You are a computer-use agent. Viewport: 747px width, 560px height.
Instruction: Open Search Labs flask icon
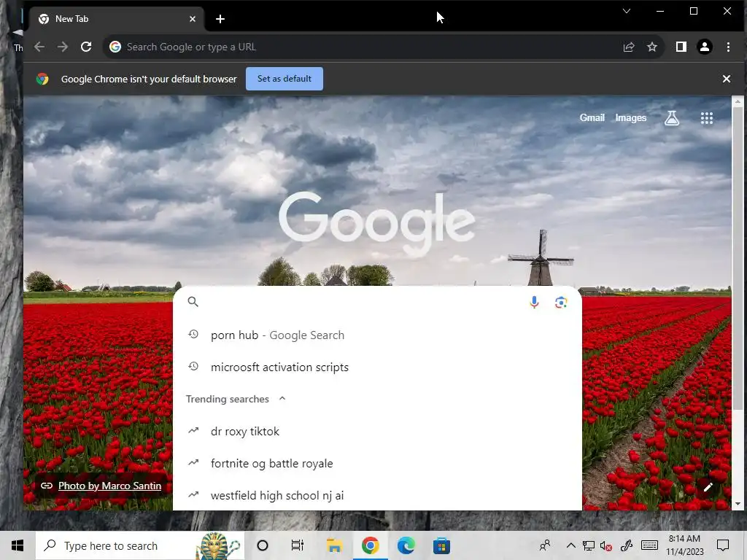coord(672,117)
